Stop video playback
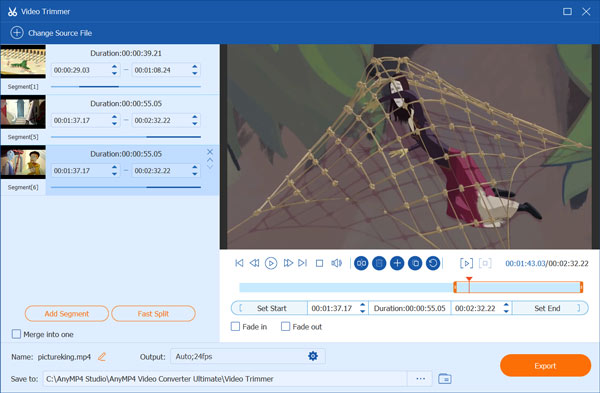Screen dimensions: 600x393 320,263
